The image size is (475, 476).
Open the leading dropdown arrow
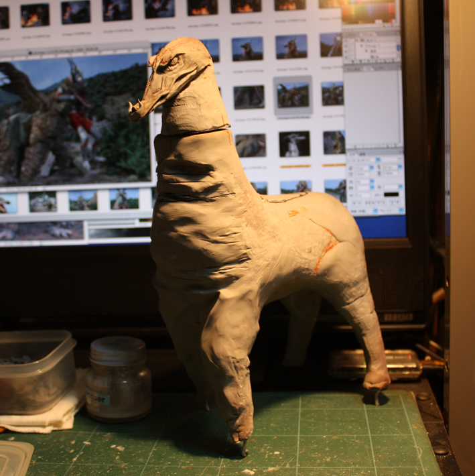pos(400,167)
